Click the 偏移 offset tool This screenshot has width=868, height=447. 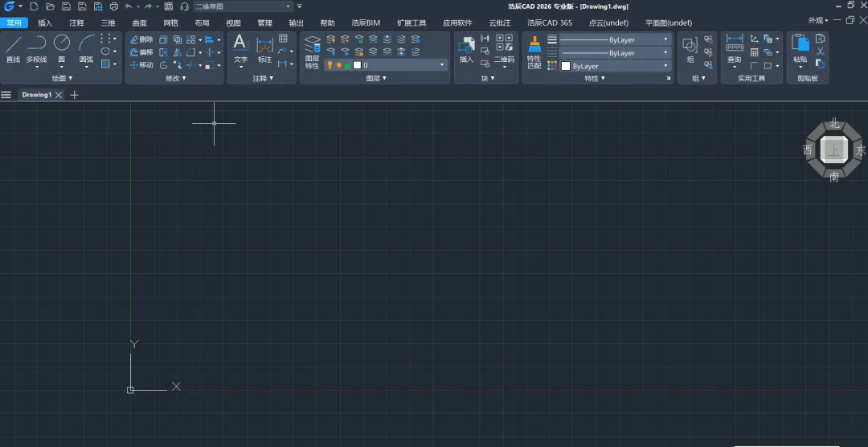coord(141,52)
